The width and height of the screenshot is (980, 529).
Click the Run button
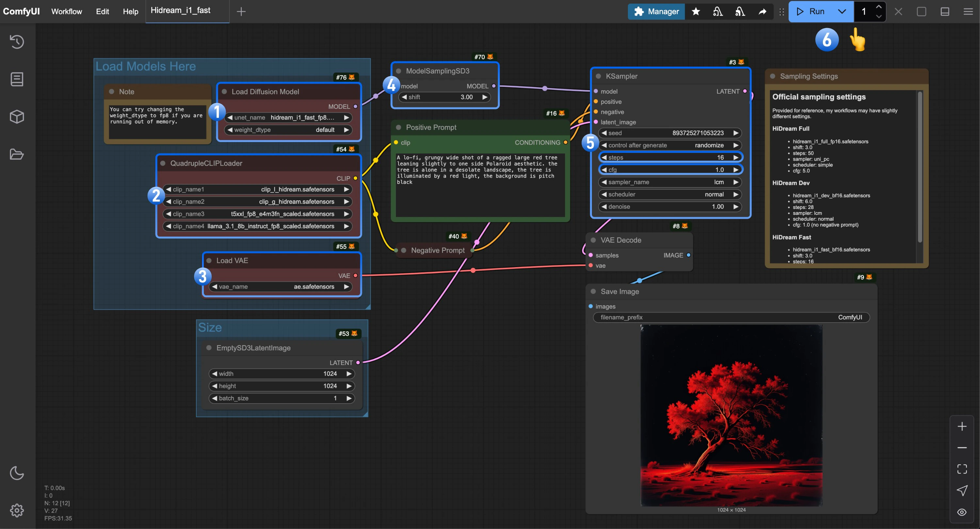tap(812, 11)
